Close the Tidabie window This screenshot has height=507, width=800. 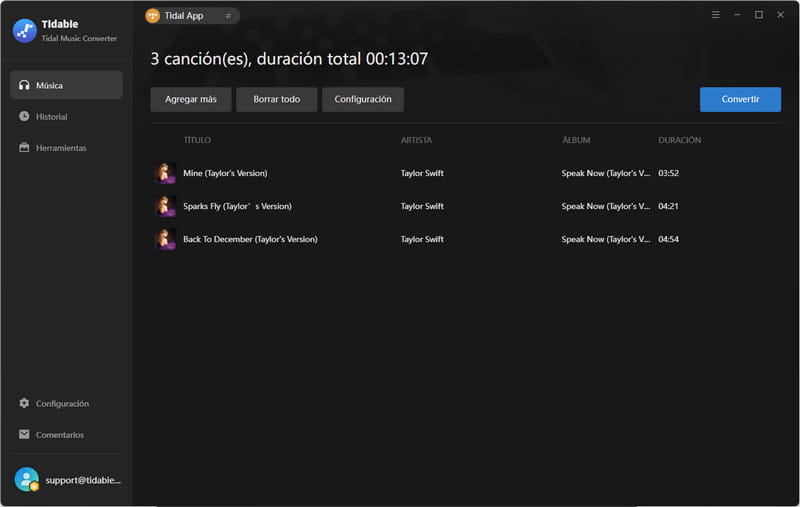[780, 15]
